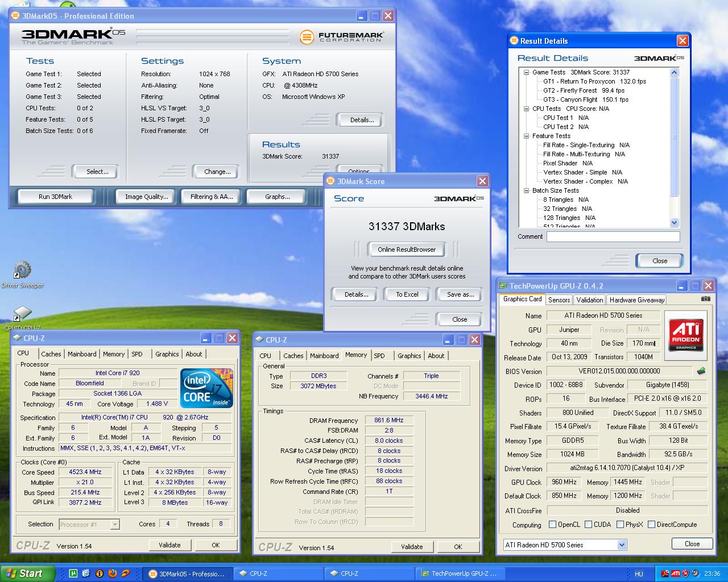Viewport: 728px width, 582px height.
Task: Click the HU language indicator
Action: tap(639, 574)
